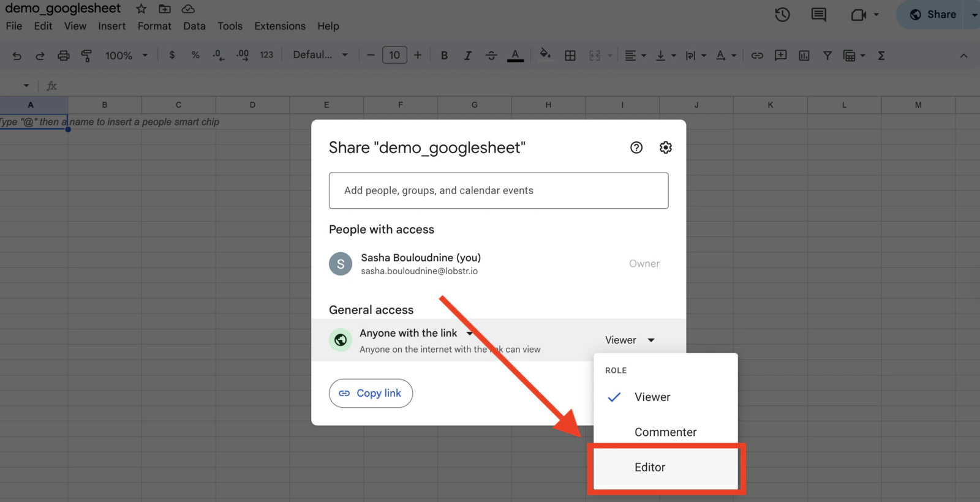Click Sasha's avatar circle
980x502 pixels.
coord(341,264)
